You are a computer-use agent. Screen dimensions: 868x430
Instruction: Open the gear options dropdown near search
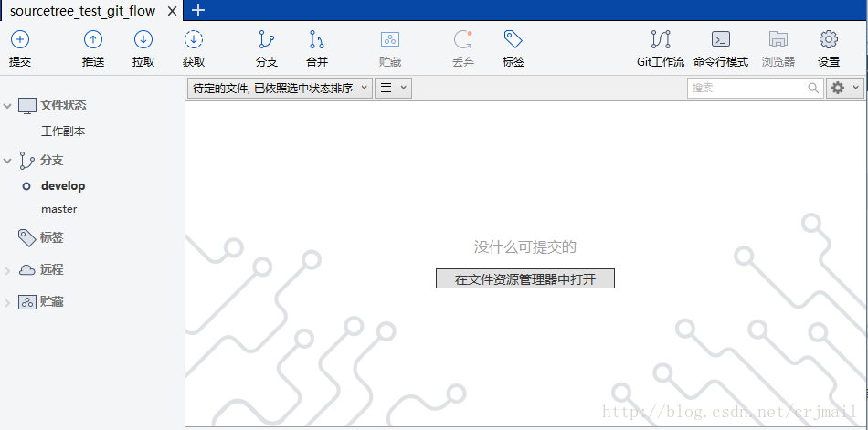tap(845, 88)
